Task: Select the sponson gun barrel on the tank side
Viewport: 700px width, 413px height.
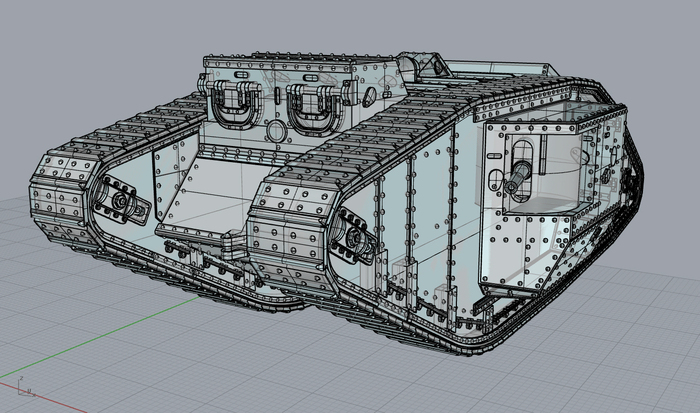Action: pyautogui.click(x=518, y=177)
